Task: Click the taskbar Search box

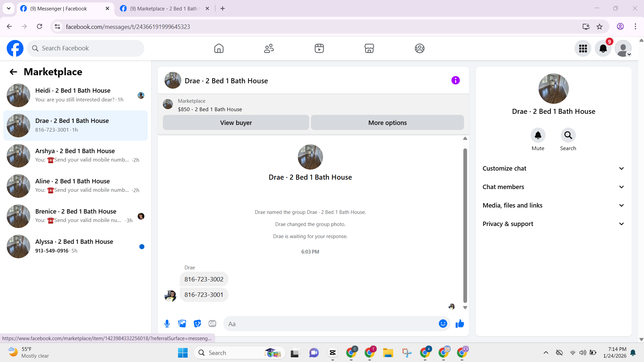Action: tap(239, 353)
